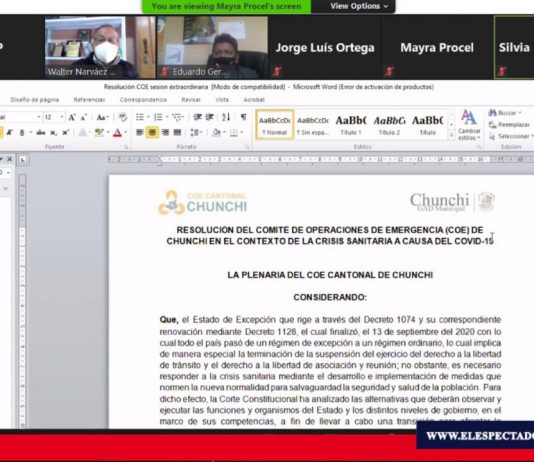Click the LA PLENARIA DEL COE CANTONAL heading

click(330, 275)
